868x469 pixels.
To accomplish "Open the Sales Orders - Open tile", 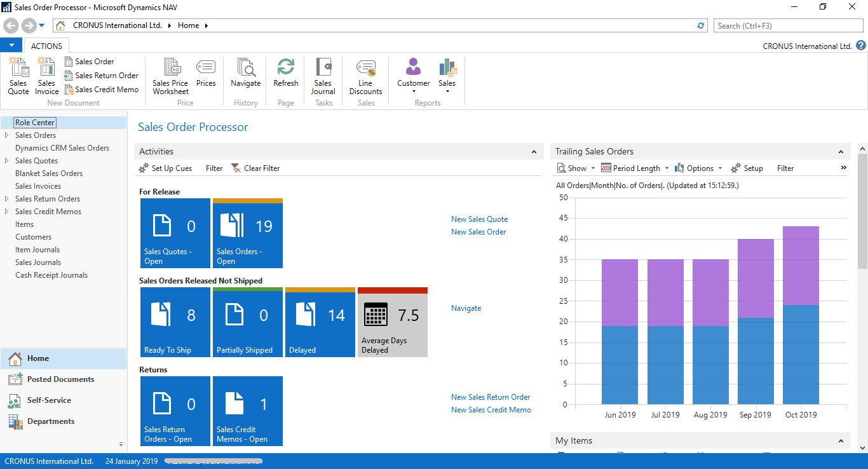I will point(248,233).
